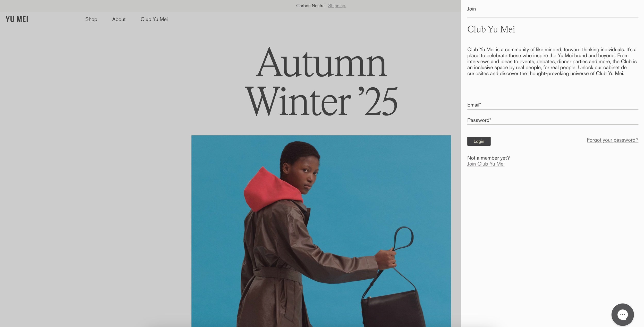Image resolution: width=644 pixels, height=327 pixels.
Task: Follow the Join Club Yu Mei link
Action: point(486,164)
